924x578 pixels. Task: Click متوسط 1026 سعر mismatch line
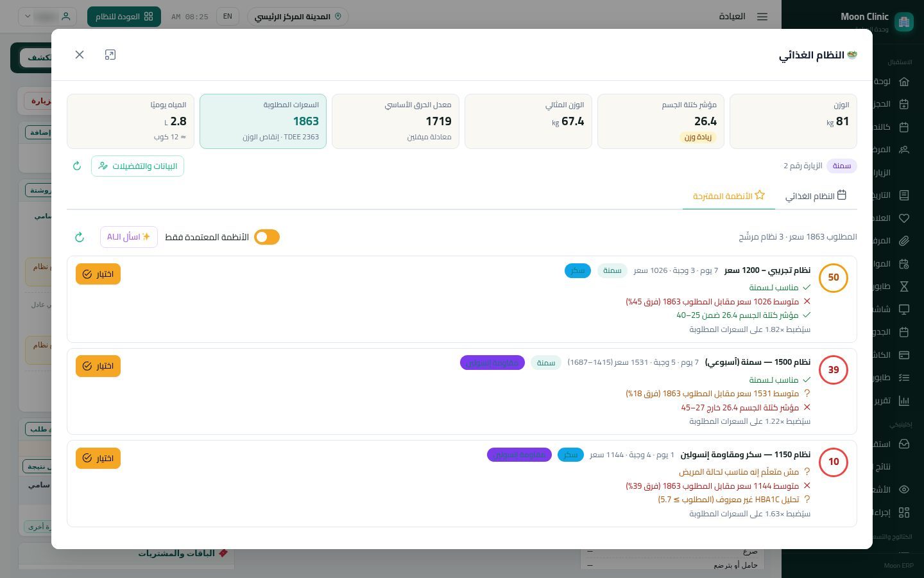pos(718,301)
